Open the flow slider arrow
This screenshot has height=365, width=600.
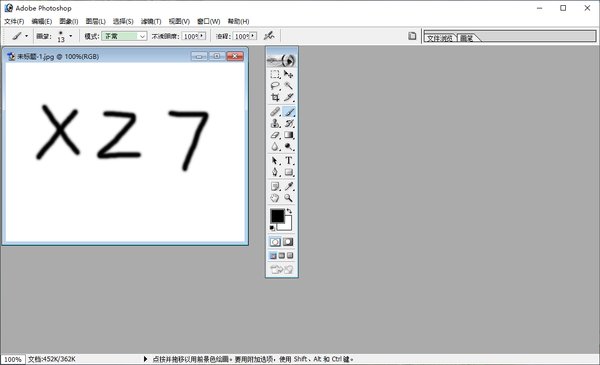click(253, 36)
